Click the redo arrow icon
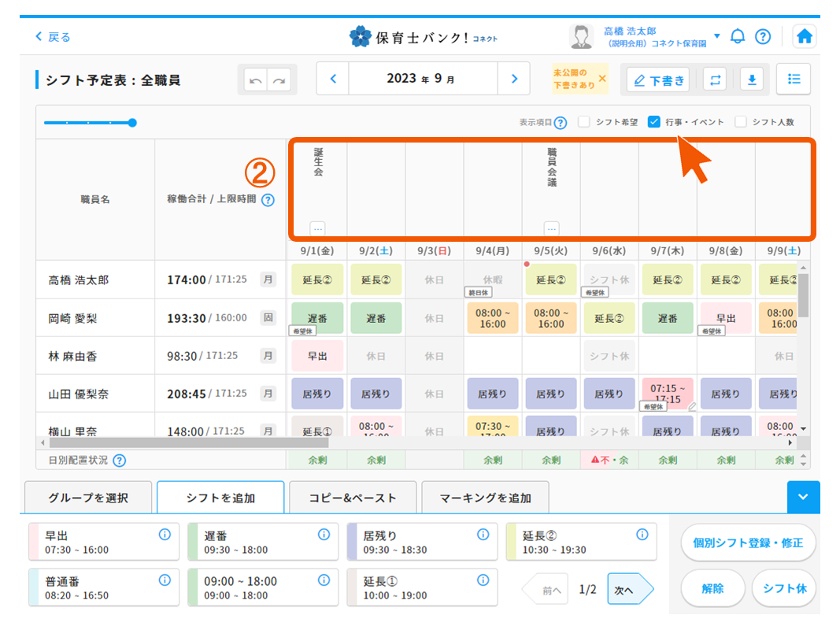The image size is (840, 630). (278, 80)
